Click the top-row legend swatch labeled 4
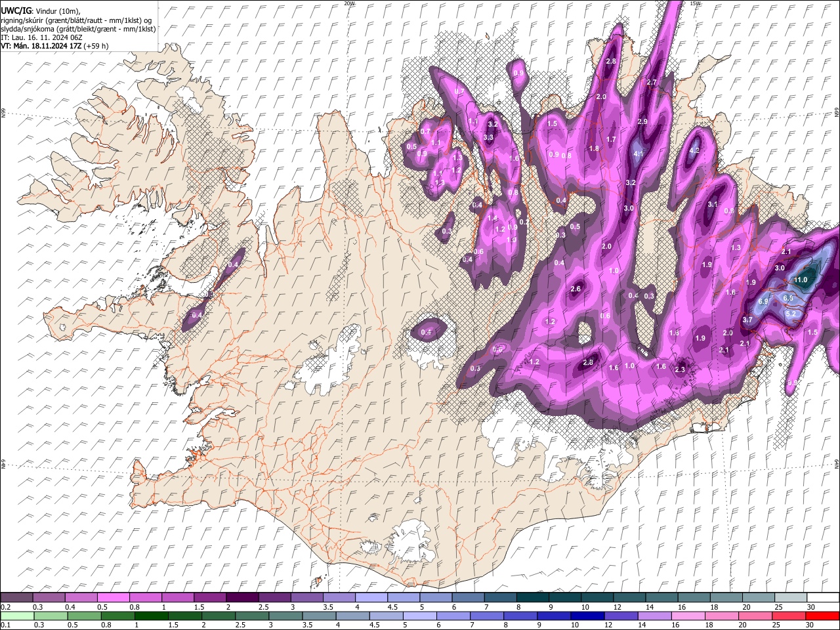 371,598
